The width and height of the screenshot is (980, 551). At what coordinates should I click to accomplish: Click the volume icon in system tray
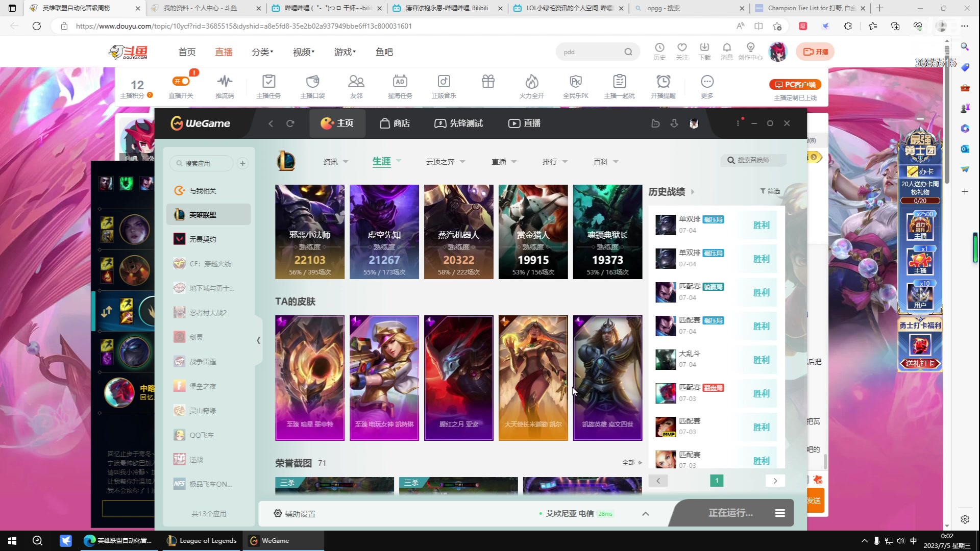[901, 541]
